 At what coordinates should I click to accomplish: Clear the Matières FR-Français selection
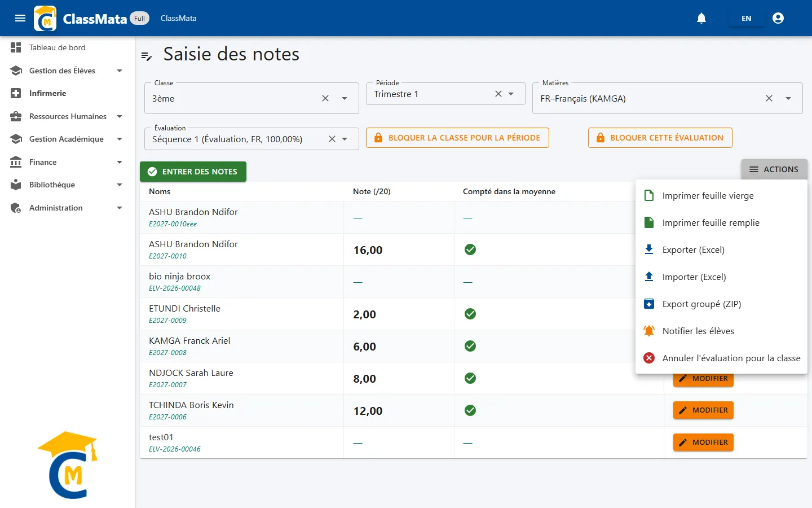point(769,98)
